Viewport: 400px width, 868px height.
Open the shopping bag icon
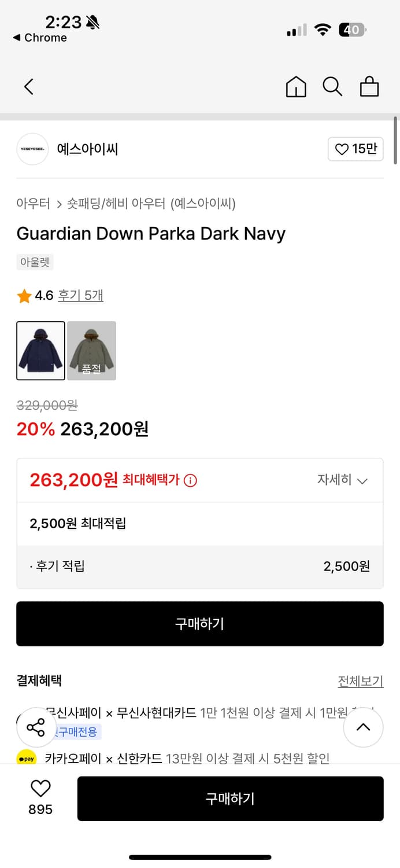tap(369, 86)
